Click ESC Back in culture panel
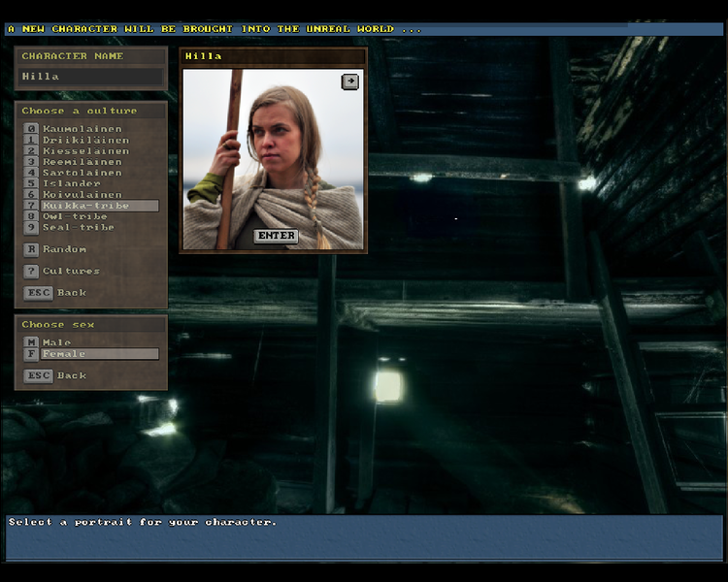 click(38, 293)
